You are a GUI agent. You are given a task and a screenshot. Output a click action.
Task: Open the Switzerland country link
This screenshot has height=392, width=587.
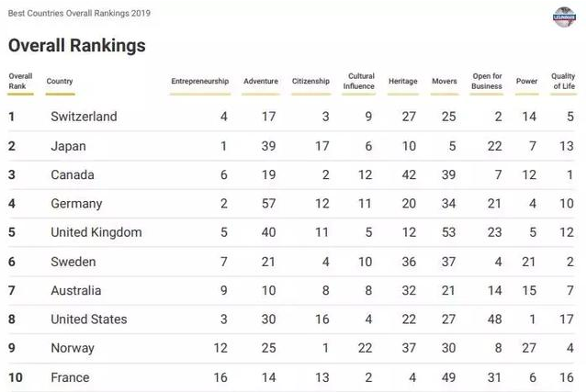(x=84, y=117)
